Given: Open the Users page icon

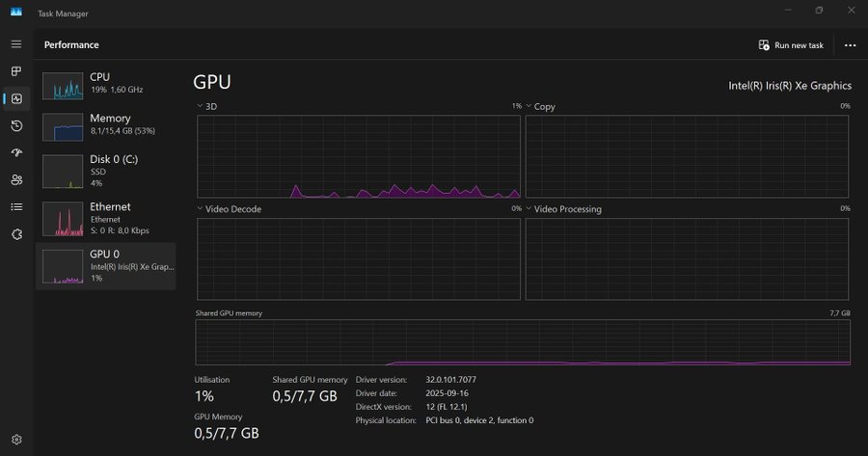Looking at the screenshot, I should coord(16,179).
